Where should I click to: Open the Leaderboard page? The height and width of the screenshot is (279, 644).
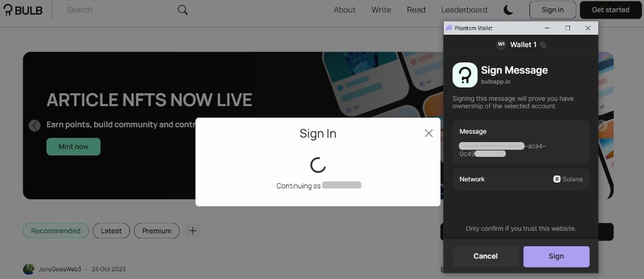[x=464, y=10]
